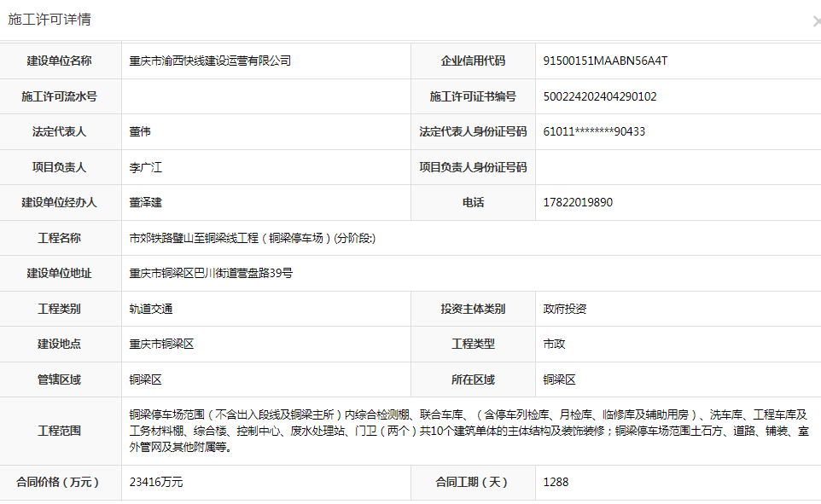Click the 施工许可详情 dialog title

click(49, 20)
